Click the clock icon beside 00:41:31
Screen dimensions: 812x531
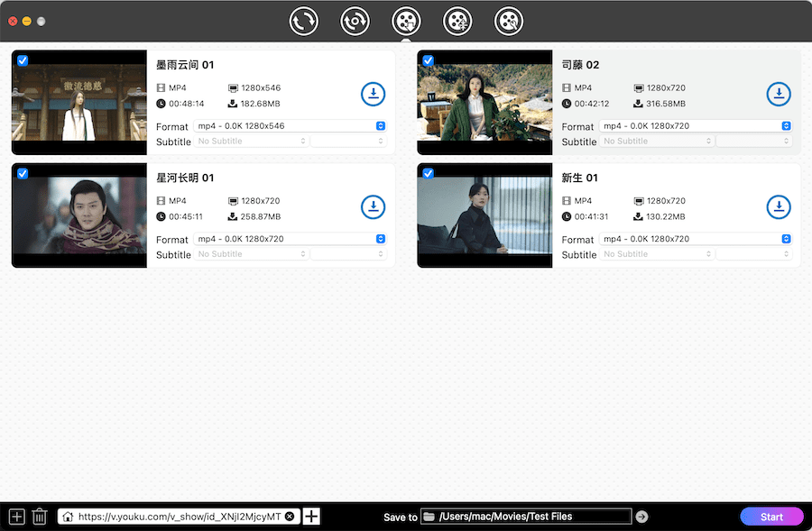pyautogui.click(x=567, y=216)
